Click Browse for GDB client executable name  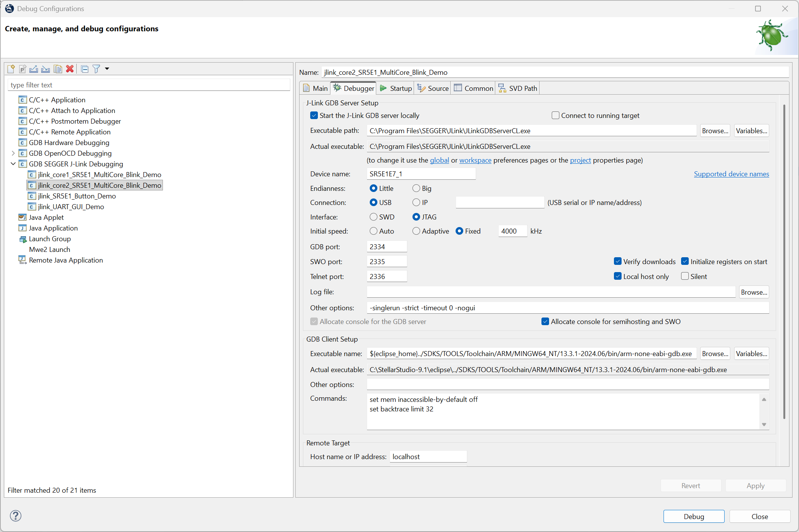pyautogui.click(x=715, y=354)
